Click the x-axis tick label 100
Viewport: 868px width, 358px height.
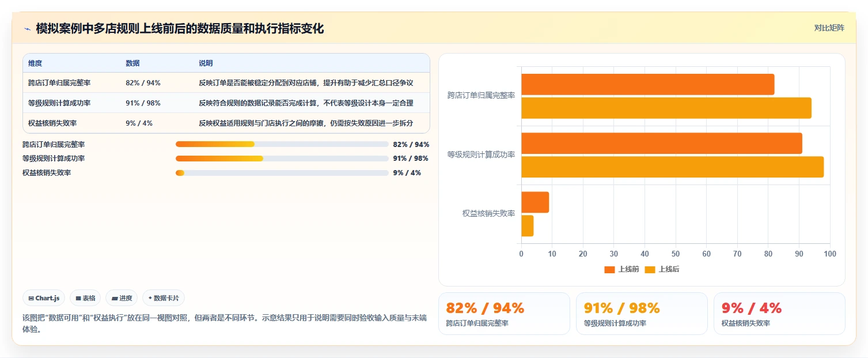[829, 254]
